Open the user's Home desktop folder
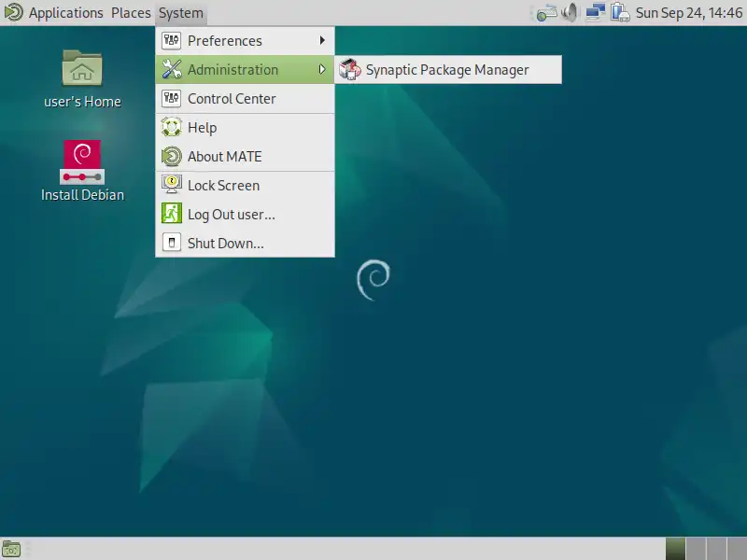747x560 pixels. pyautogui.click(x=82, y=78)
